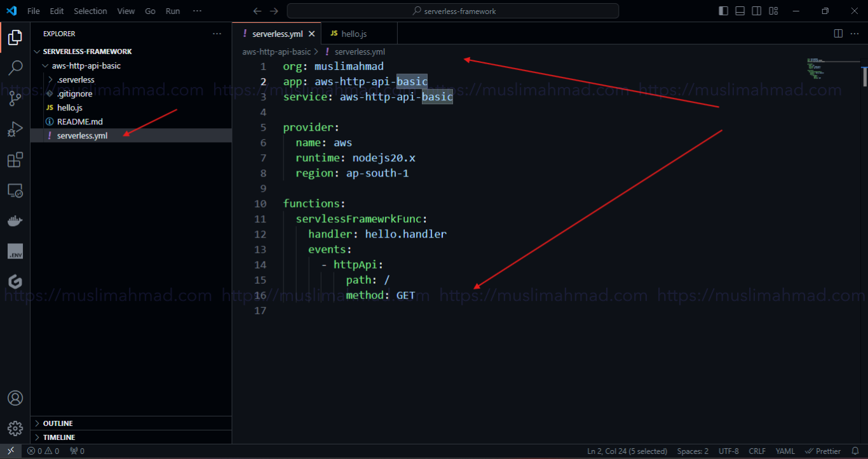Go forward with the right arrow
The height and width of the screenshot is (459, 868).
(274, 11)
